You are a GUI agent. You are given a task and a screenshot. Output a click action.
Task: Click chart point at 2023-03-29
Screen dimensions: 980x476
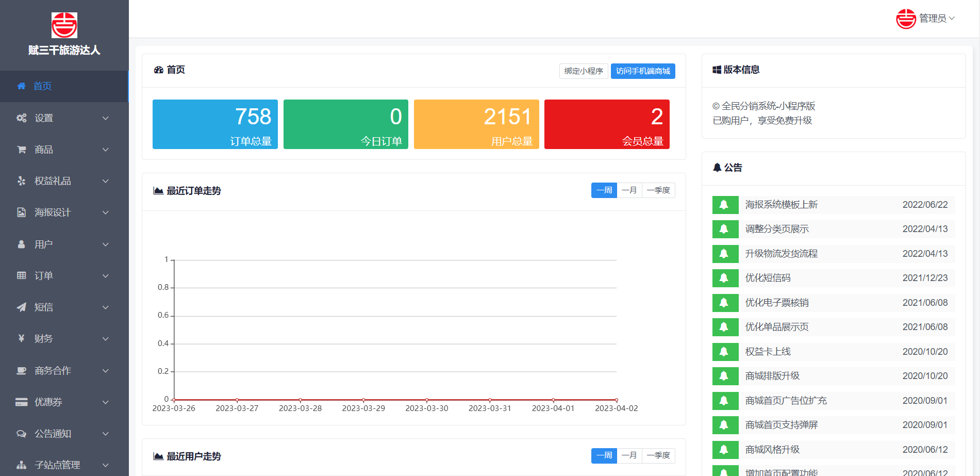[363, 400]
